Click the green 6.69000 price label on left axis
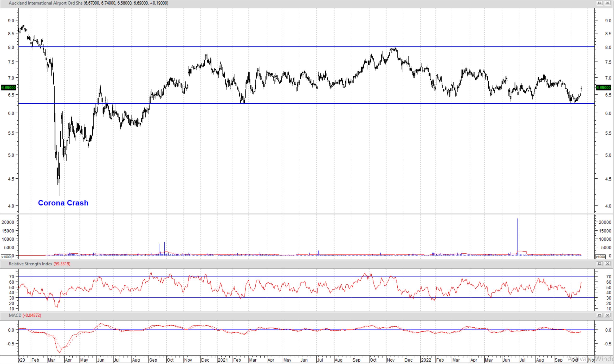 tap(9, 88)
